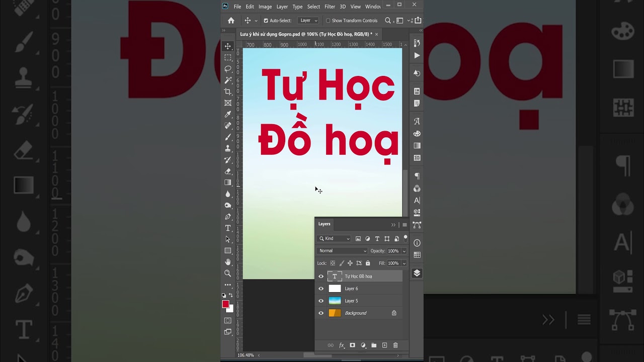644x362 pixels.
Task: Select the Zoom tool in toolbar
Action: click(x=228, y=274)
